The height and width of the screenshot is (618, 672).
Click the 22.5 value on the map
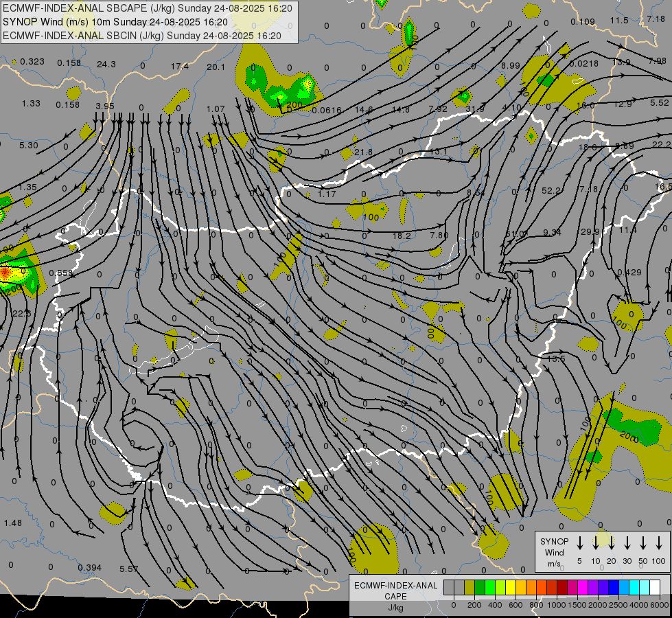[21, 314]
